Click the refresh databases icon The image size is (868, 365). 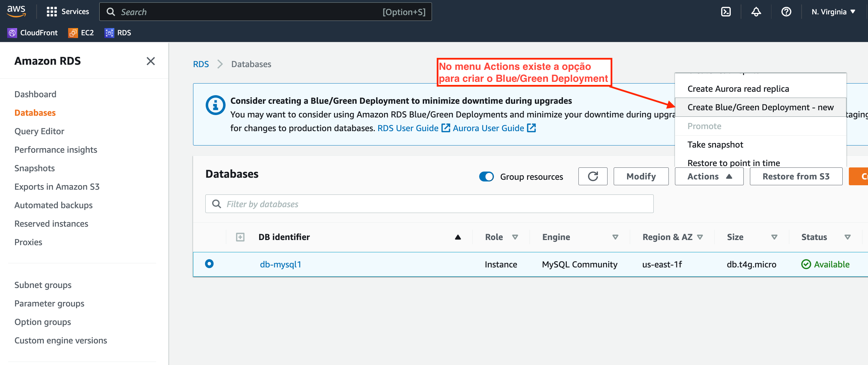[593, 176]
